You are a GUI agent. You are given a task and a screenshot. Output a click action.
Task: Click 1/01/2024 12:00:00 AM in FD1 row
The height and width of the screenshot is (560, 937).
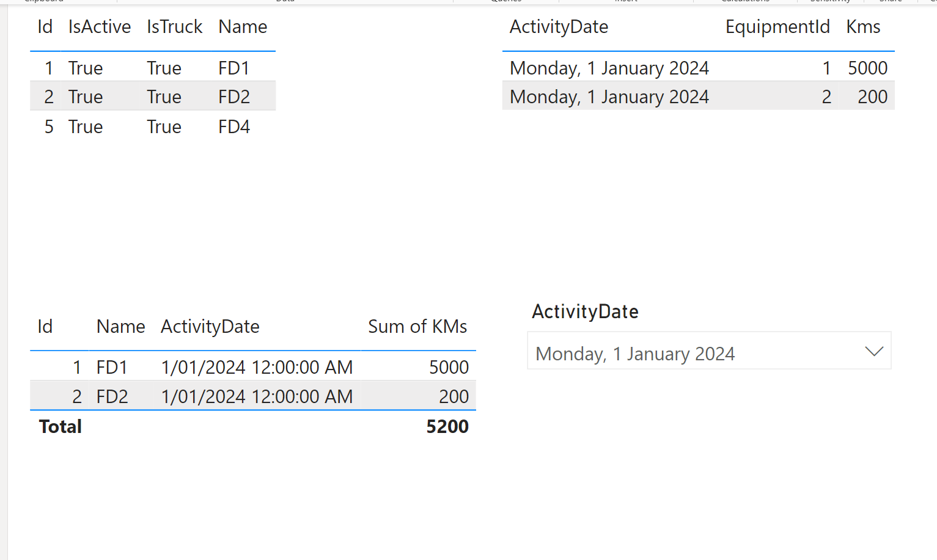(257, 368)
